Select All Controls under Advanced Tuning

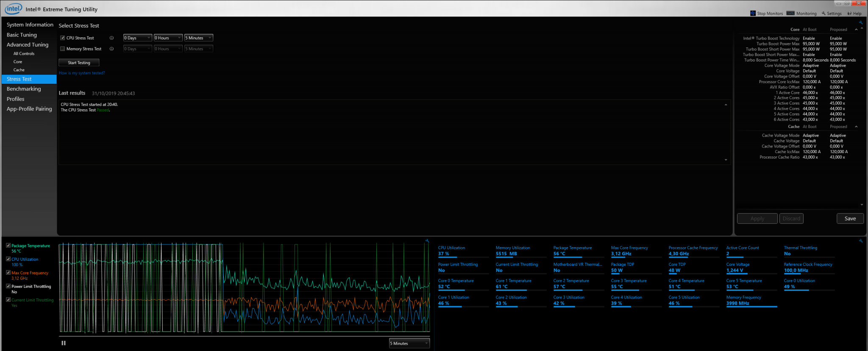click(24, 53)
